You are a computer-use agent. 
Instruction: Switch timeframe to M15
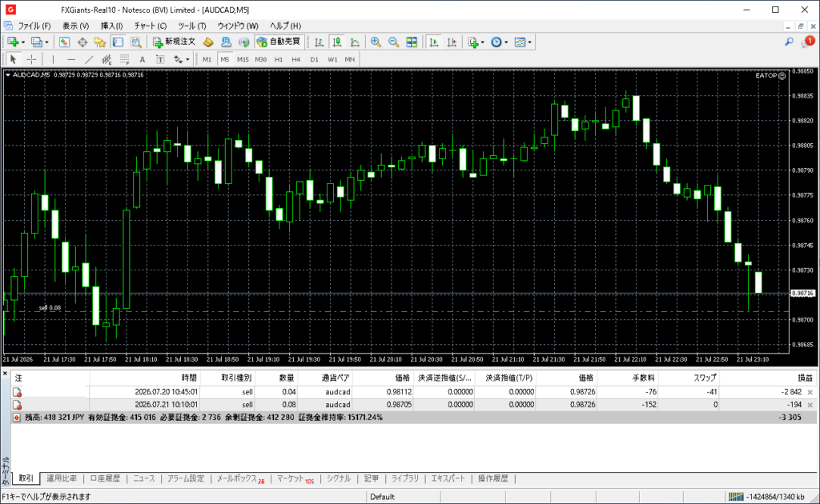(x=243, y=59)
